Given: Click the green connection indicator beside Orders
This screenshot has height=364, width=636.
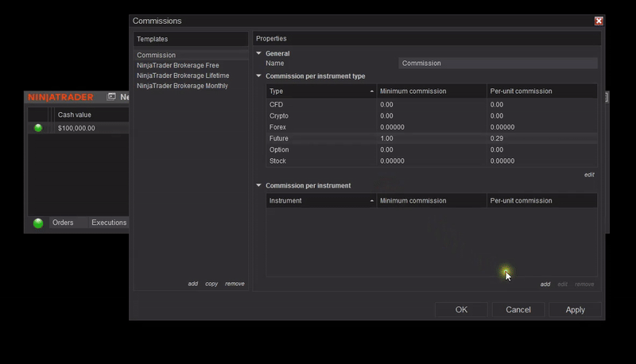Looking at the screenshot, I should point(38,223).
